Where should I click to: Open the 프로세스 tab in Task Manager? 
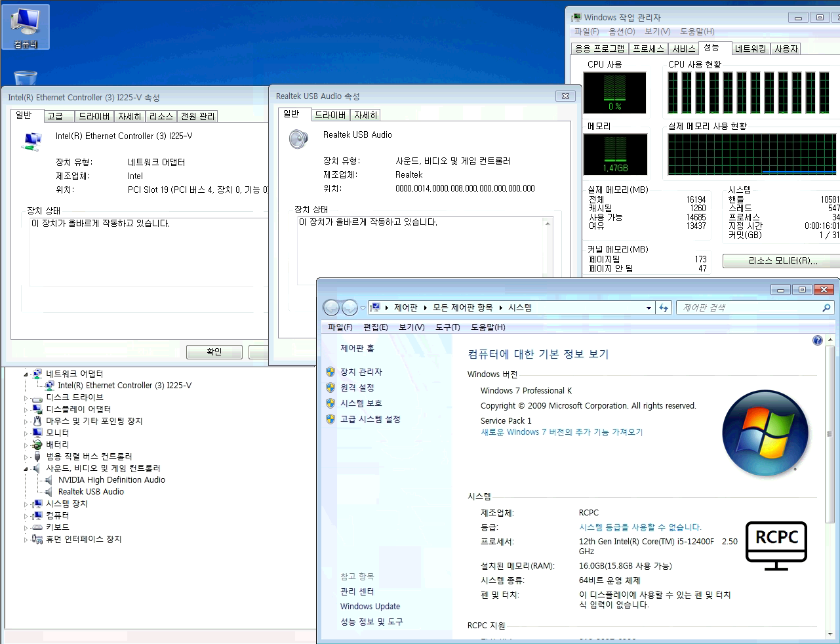[x=649, y=49]
